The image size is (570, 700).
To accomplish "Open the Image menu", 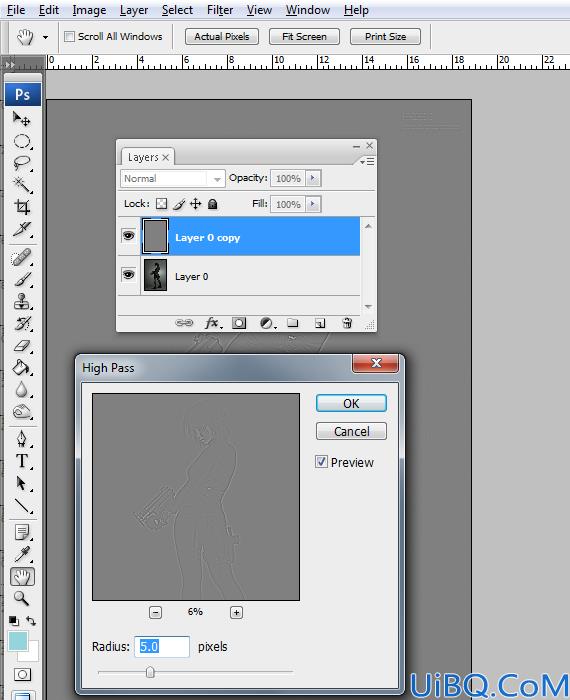I will click(89, 10).
